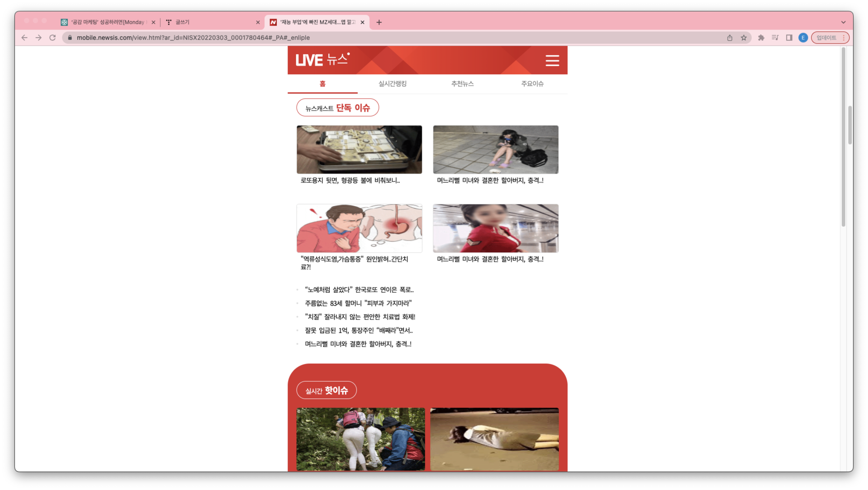The width and height of the screenshot is (868, 490).
Task: Bookmark this page with the star icon
Action: 744,38
